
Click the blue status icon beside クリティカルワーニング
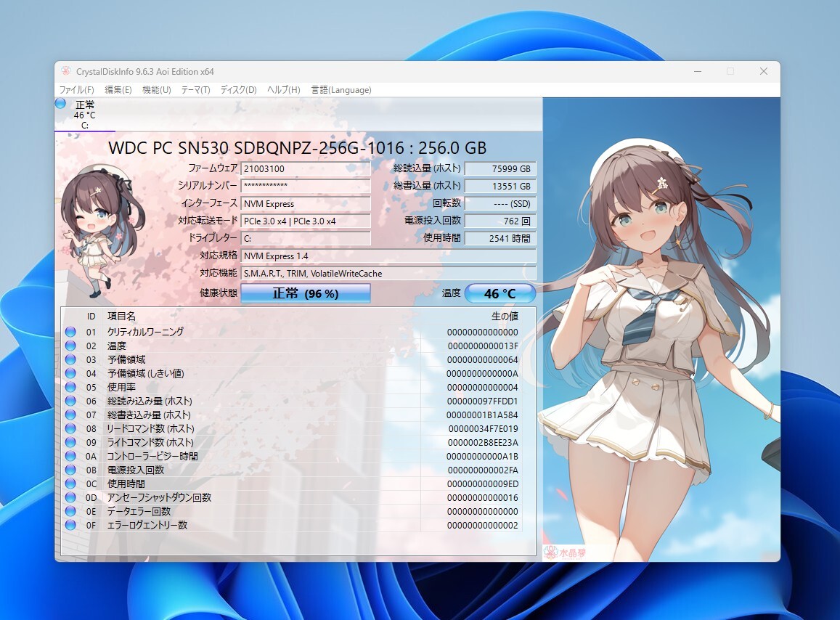point(70,332)
